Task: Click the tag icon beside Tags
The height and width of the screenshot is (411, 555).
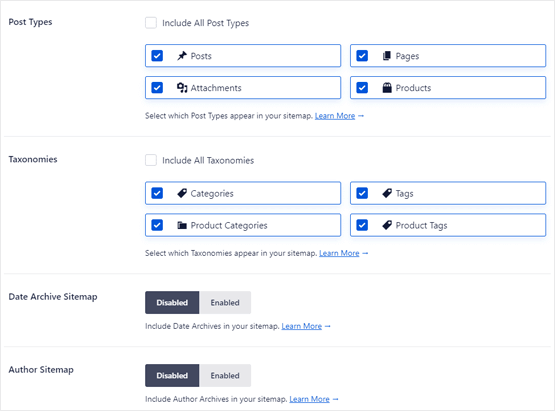Action: pyautogui.click(x=387, y=193)
